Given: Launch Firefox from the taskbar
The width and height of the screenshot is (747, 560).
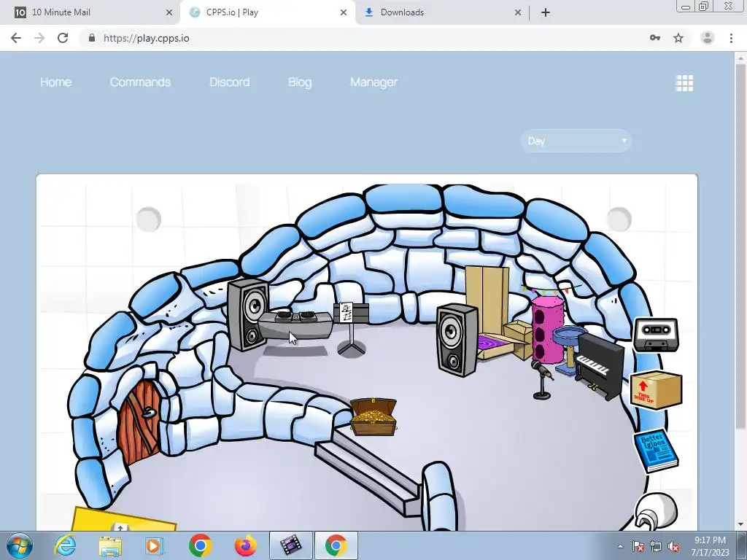Looking at the screenshot, I should click(x=245, y=545).
